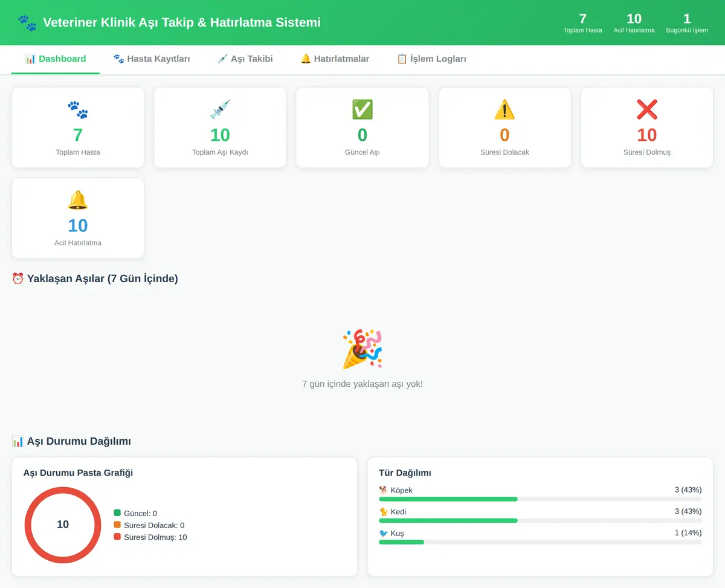Screen dimensions: 725x588
Task: Click the Köpek progress bar
Action: point(540,499)
